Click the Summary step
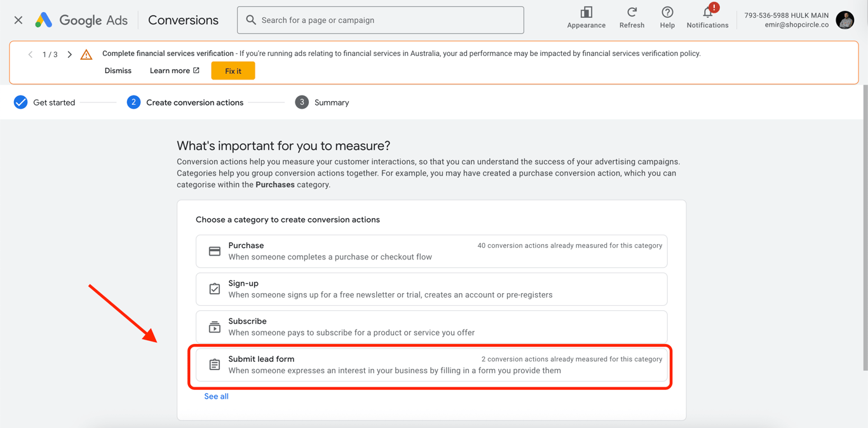Image resolution: width=868 pixels, height=428 pixels. [322, 102]
